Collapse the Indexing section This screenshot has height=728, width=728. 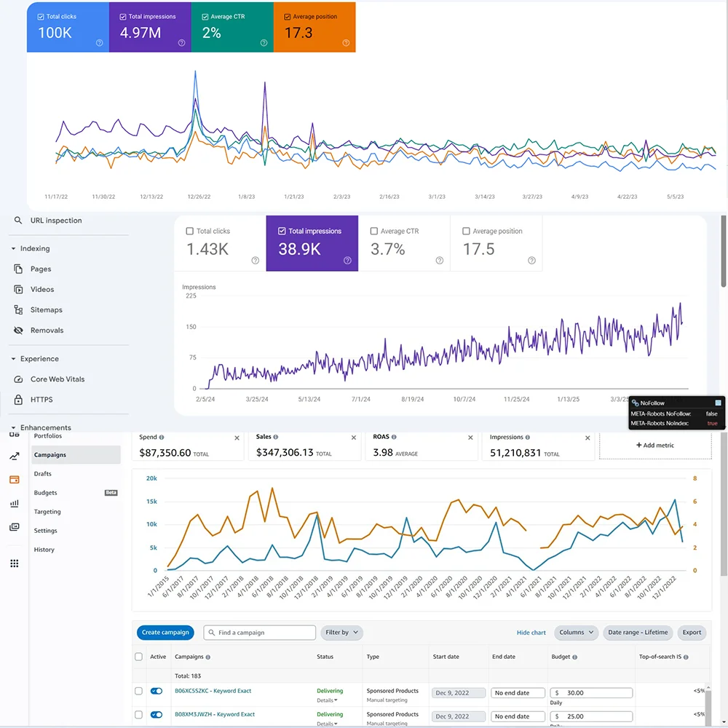(x=14, y=249)
